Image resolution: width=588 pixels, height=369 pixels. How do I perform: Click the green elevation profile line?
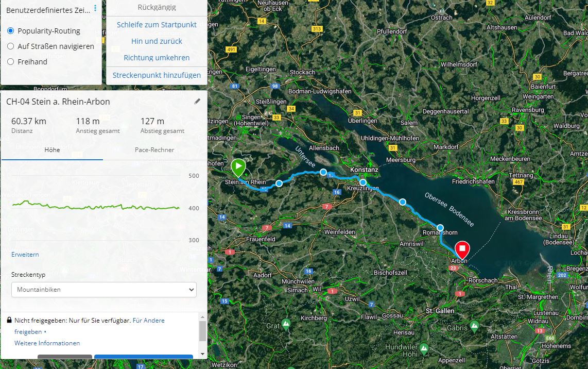[x=96, y=206]
